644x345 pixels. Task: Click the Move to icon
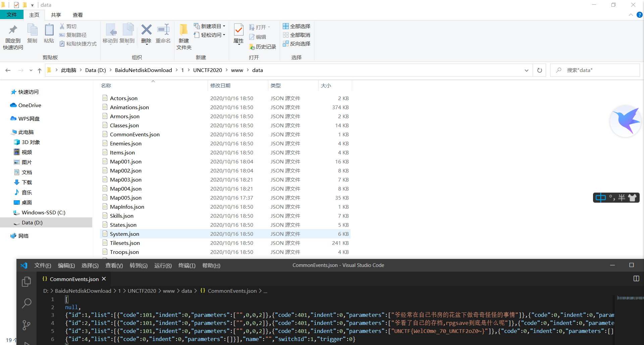click(110, 33)
